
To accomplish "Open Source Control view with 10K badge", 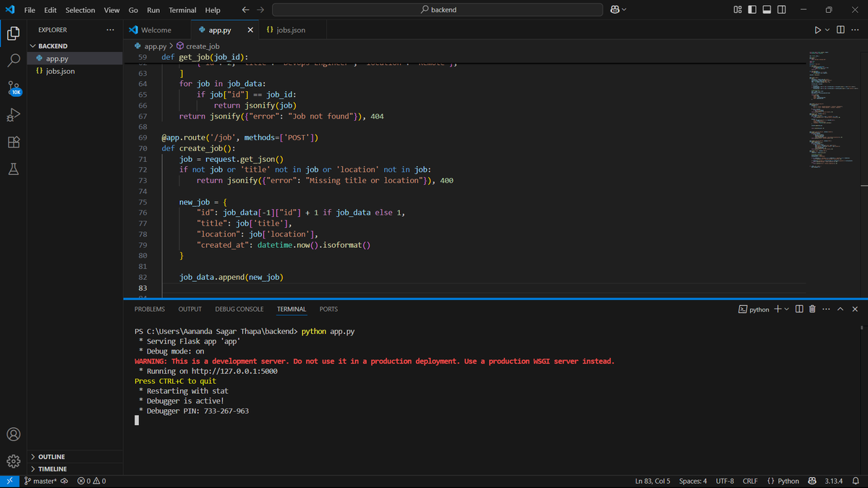I will pos(14,88).
